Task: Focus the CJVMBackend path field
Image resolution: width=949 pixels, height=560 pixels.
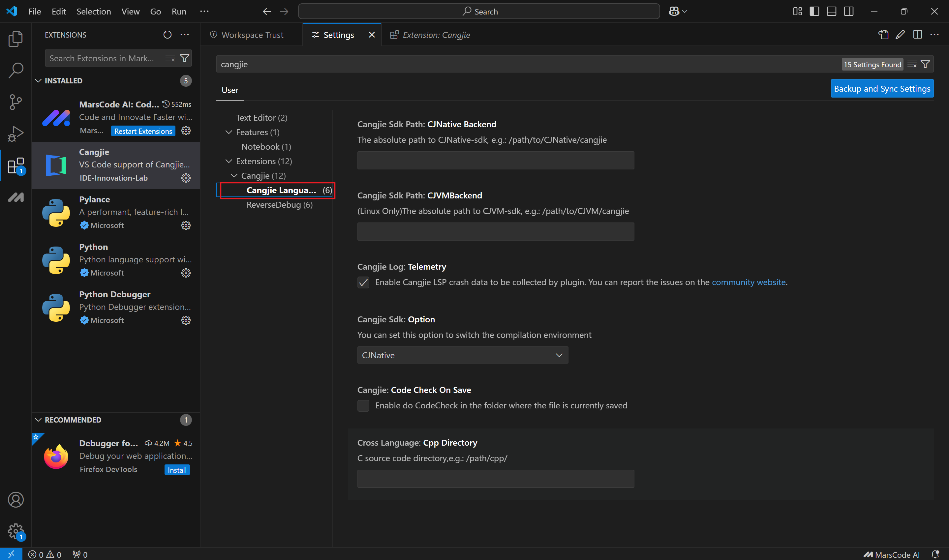Action: pos(496,231)
